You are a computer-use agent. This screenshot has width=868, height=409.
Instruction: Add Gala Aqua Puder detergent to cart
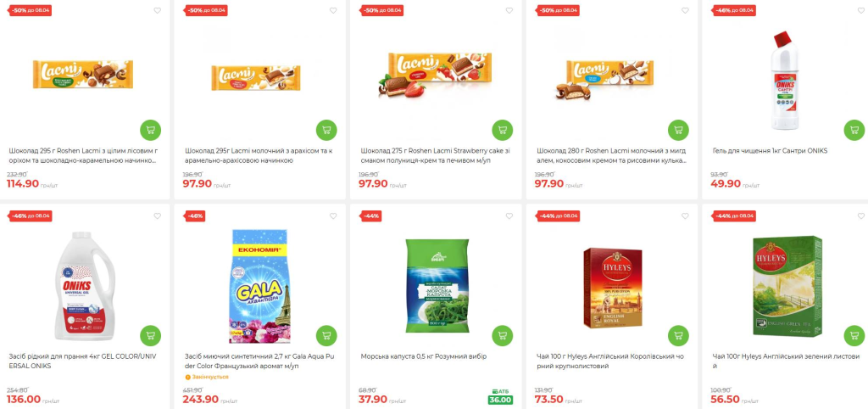(x=326, y=336)
